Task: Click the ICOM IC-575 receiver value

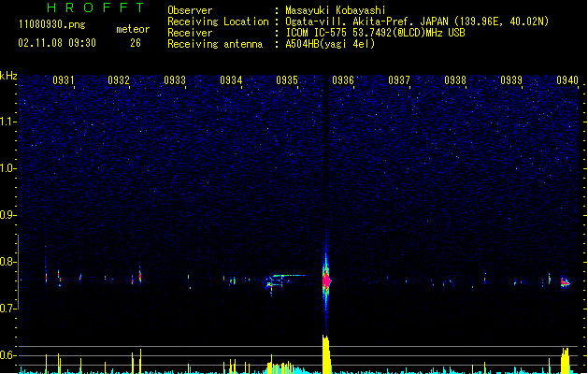Action: pos(375,33)
